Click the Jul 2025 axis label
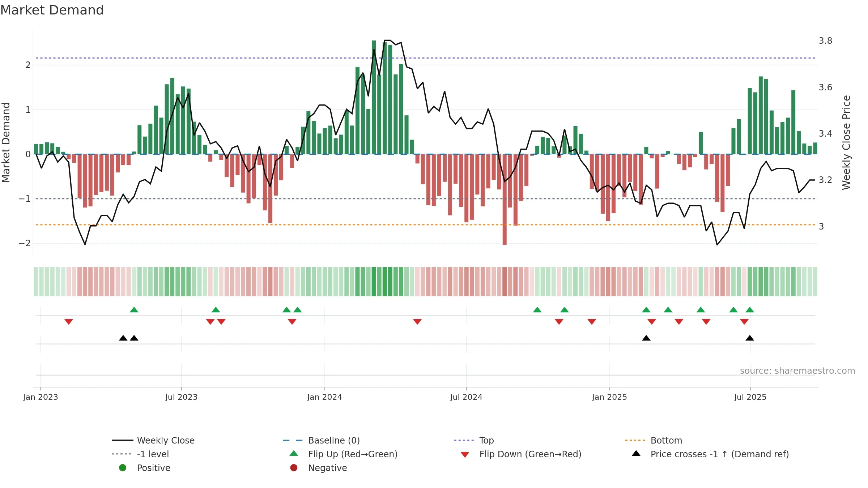The width and height of the screenshot is (868, 488). pyautogui.click(x=750, y=397)
